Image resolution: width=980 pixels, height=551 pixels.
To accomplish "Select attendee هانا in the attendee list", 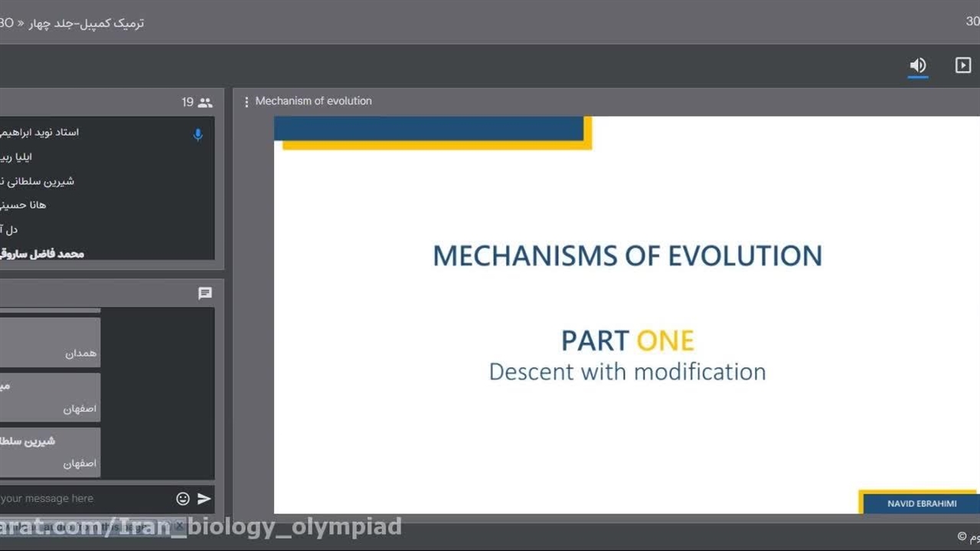I will (x=24, y=205).
